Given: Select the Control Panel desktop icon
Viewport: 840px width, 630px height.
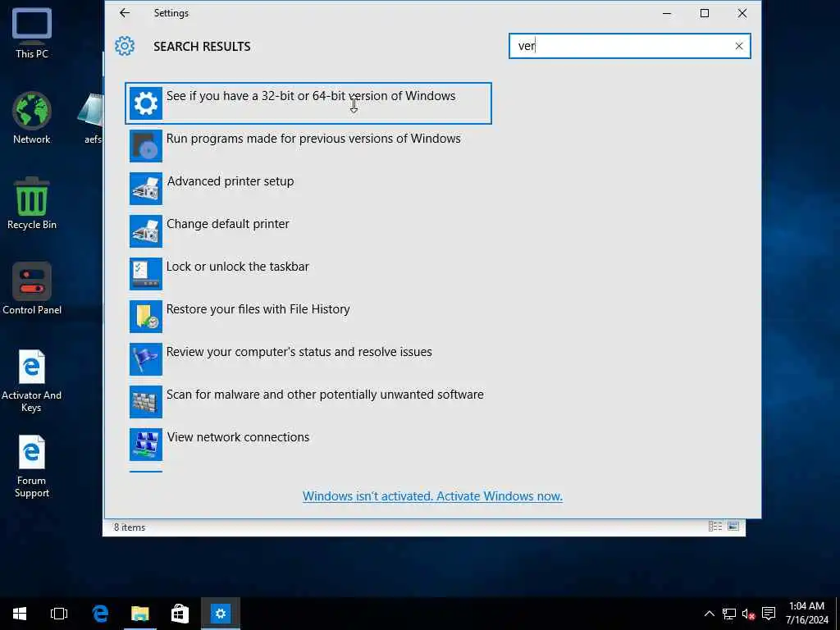Looking at the screenshot, I should 32,289.
